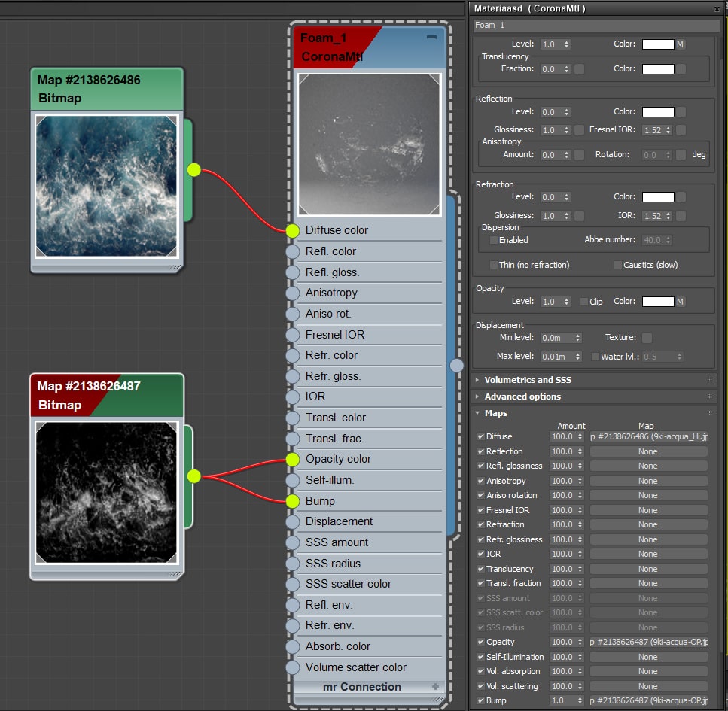The image size is (728, 711).
Task: Click Refr. color input socket
Action: [293, 355]
